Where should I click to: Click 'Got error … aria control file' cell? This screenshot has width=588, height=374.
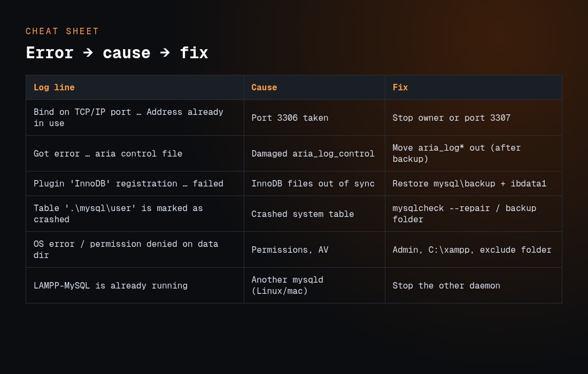coord(135,154)
